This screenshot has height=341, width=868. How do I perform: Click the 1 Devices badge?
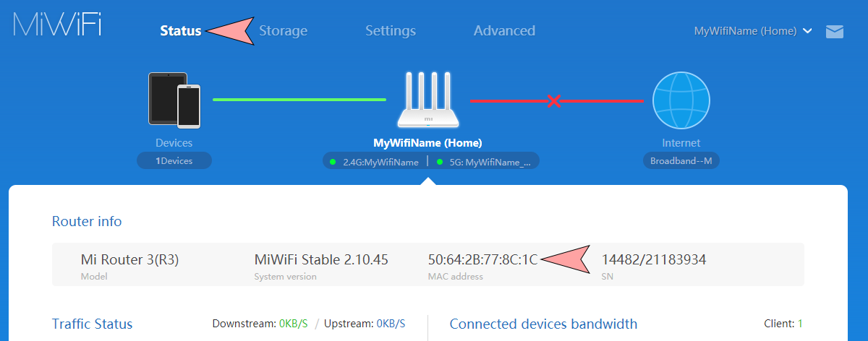tap(174, 160)
